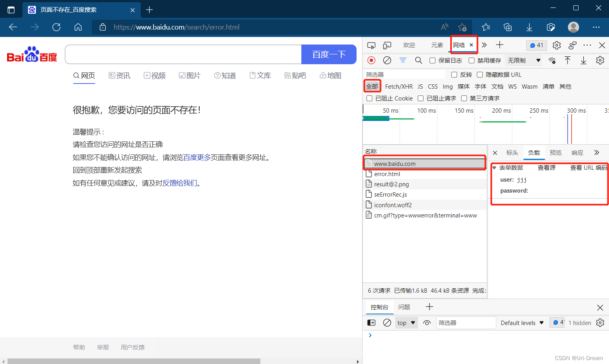Image resolution: width=609 pixels, height=364 pixels.
Task: Show more DevTools tabs chevron
Action: click(484, 45)
